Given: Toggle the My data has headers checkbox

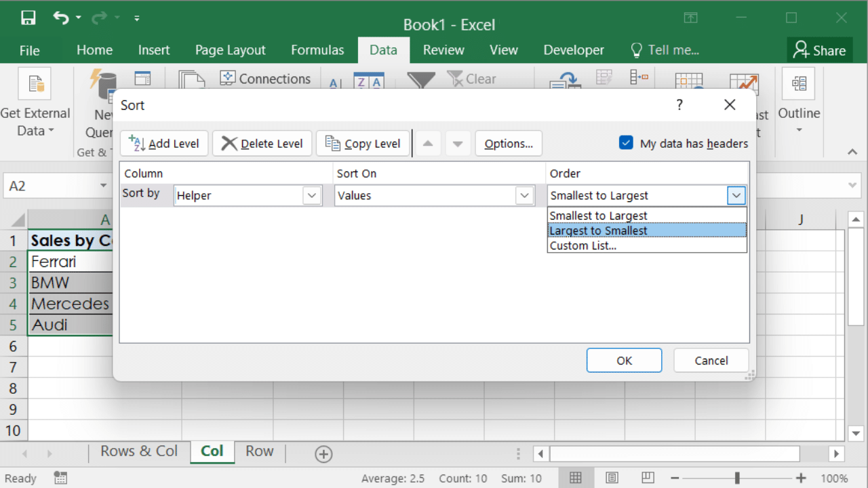Looking at the screenshot, I should [626, 143].
